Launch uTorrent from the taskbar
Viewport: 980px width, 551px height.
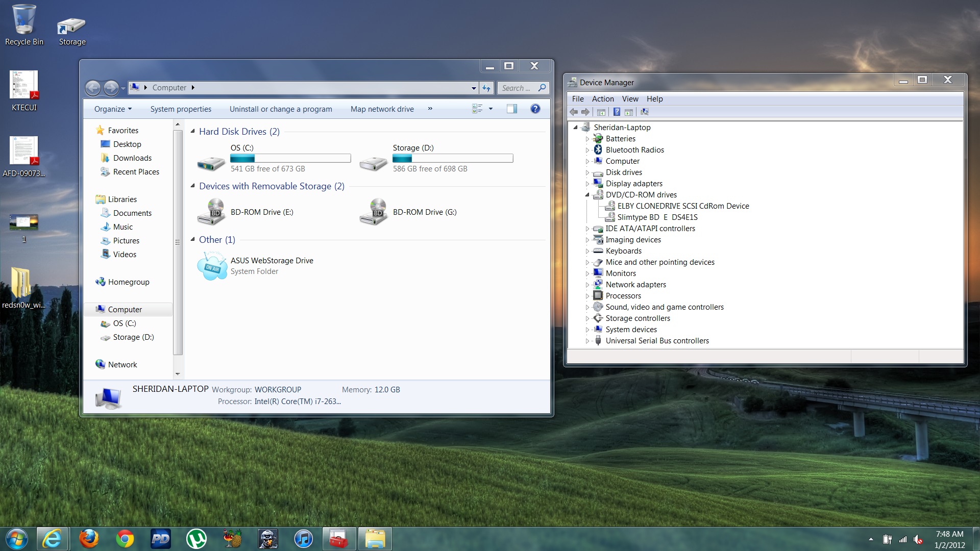coord(196,539)
